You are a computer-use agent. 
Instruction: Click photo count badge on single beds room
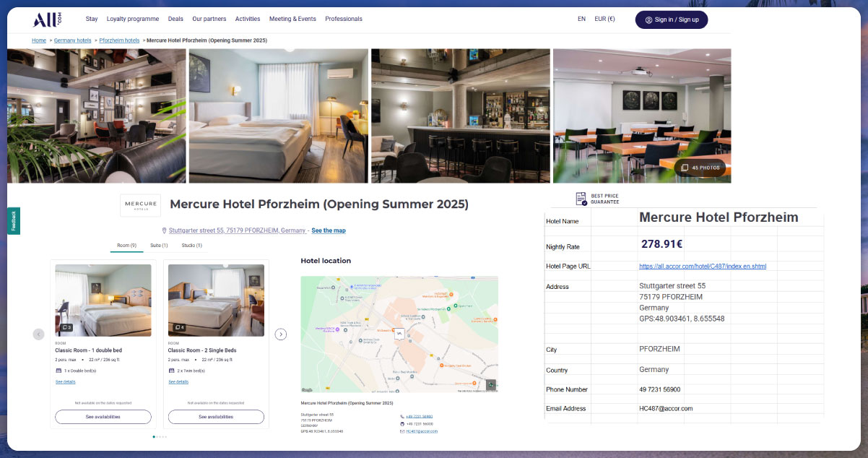[179, 327]
